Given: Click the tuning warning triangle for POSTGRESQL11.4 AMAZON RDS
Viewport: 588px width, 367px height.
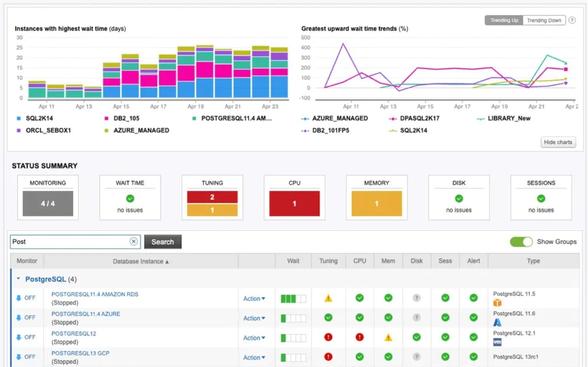Looking at the screenshot, I should (x=328, y=298).
